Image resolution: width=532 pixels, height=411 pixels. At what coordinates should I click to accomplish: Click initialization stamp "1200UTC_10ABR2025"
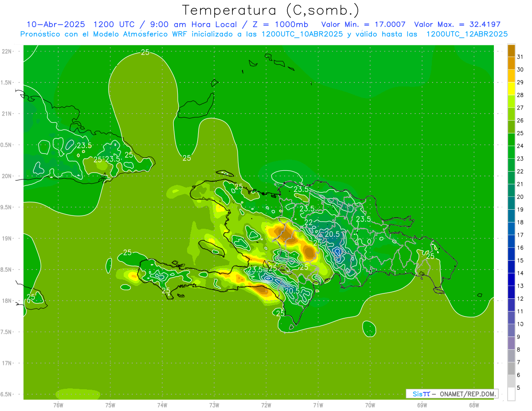(x=302, y=34)
